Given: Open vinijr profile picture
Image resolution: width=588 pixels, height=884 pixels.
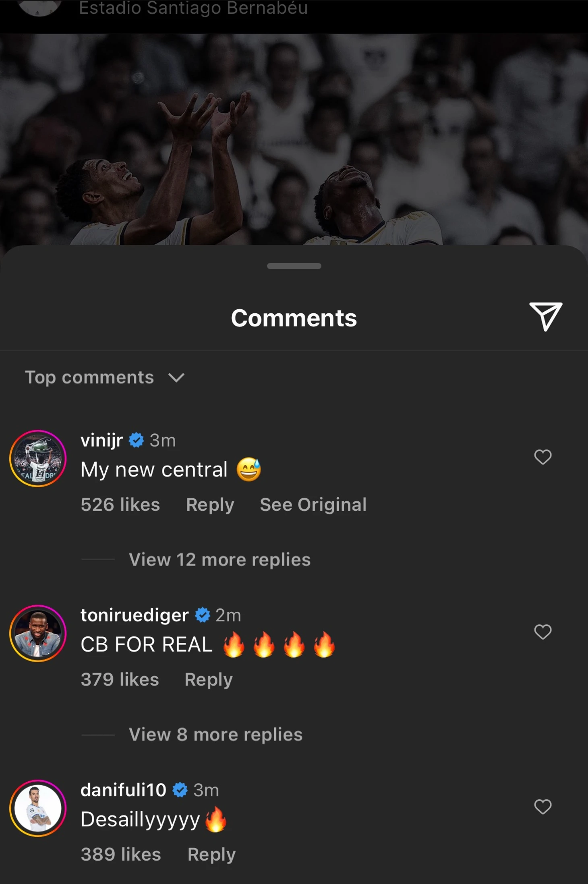Looking at the screenshot, I should coord(38,459).
